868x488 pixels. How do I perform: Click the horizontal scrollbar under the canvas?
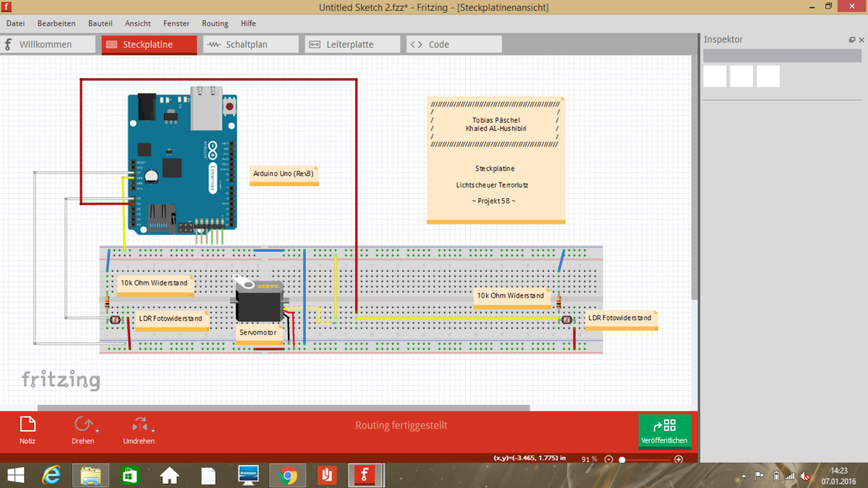282,408
